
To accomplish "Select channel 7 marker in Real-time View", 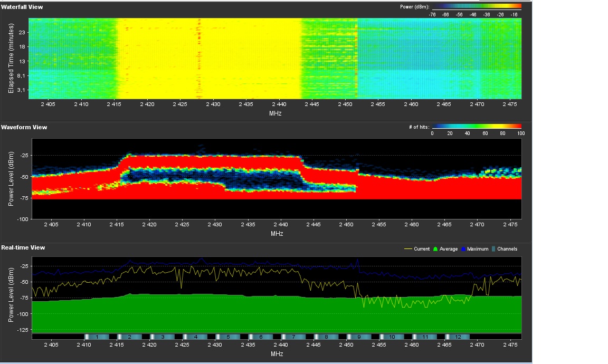I will pos(293,337).
